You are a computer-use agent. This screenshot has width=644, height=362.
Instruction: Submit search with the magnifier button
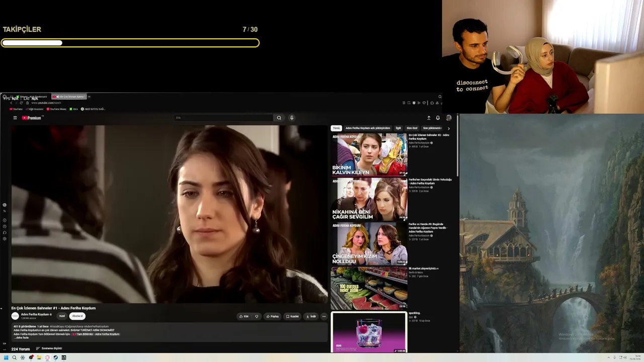(279, 118)
